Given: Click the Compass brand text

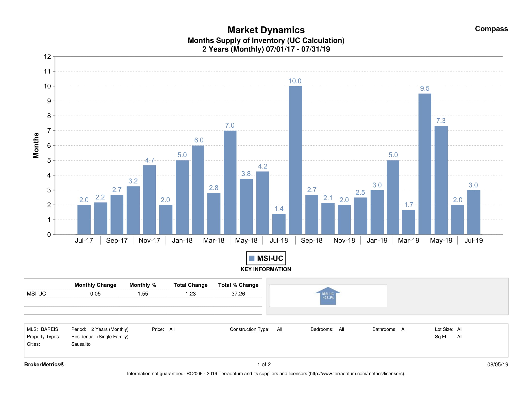Looking at the screenshot, I should (491, 29).
